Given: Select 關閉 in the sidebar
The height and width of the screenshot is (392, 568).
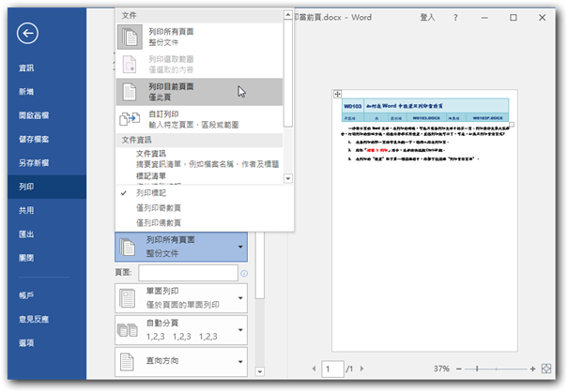Looking at the screenshot, I should (26, 258).
